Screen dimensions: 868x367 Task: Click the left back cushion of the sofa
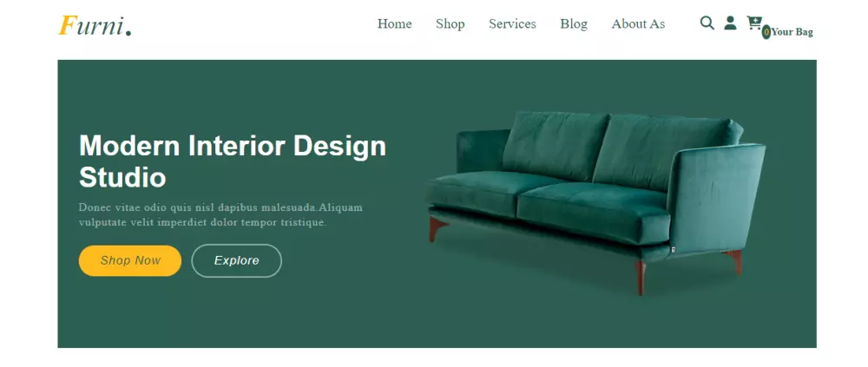click(x=556, y=145)
